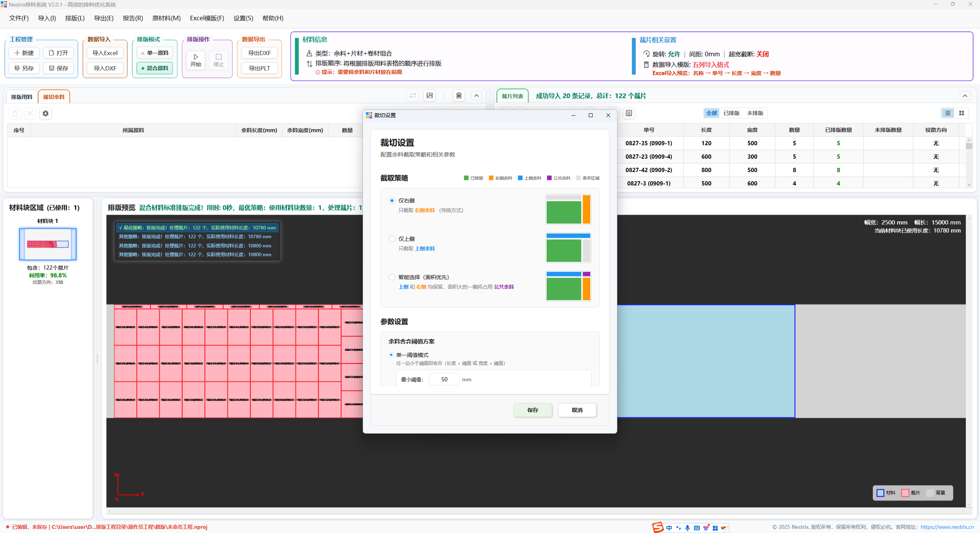Click the Sogou input method tray icon
980x533 pixels.
[x=658, y=527]
